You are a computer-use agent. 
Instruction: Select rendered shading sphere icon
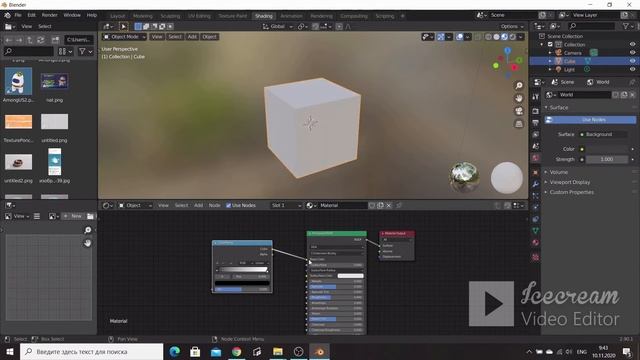point(512,37)
